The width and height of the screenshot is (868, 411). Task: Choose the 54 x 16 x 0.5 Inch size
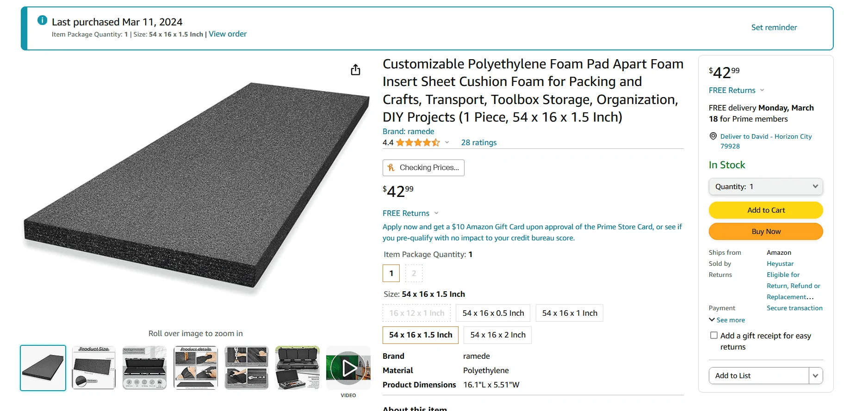[493, 313]
